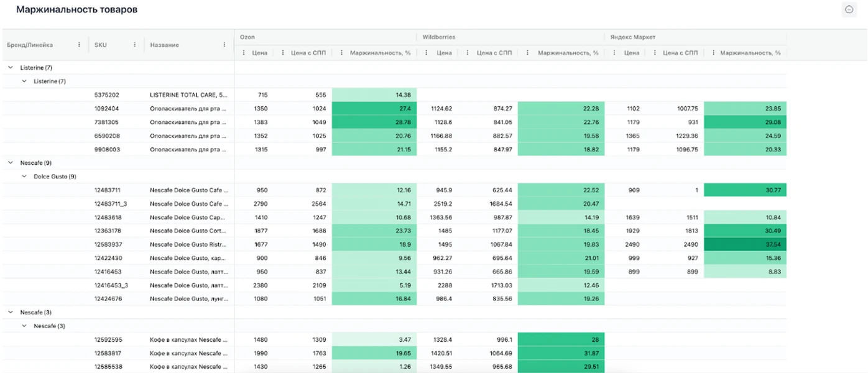Open the menu dots beside Яндекс Маркет Цена
Screen dimensions: 868x373
[x=614, y=53]
